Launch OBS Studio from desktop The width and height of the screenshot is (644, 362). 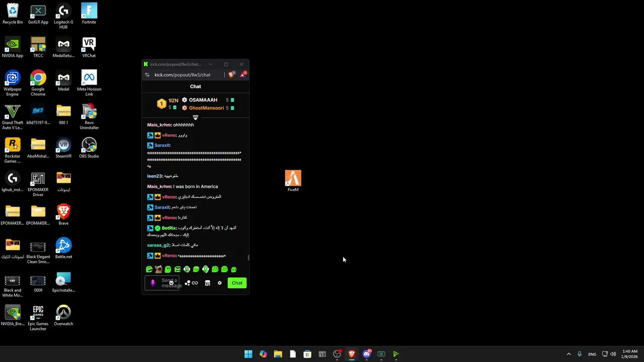tap(89, 148)
